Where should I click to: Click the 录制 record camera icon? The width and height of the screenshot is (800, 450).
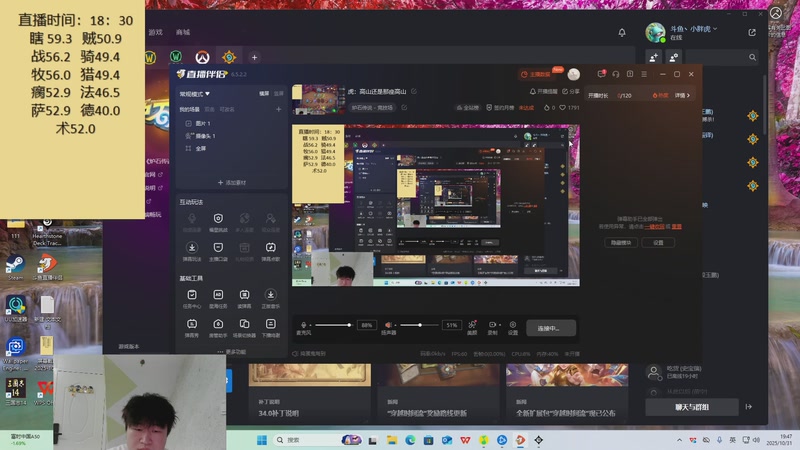(x=492, y=324)
